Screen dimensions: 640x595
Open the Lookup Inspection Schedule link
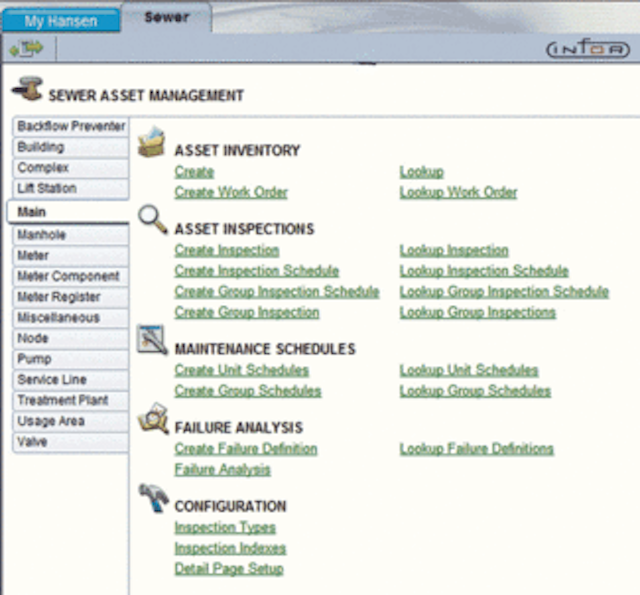point(484,271)
